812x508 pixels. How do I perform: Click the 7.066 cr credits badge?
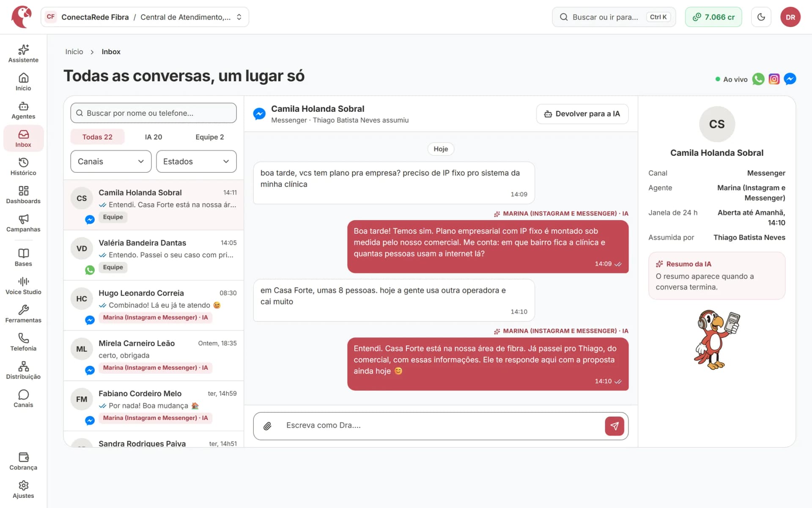tap(713, 17)
